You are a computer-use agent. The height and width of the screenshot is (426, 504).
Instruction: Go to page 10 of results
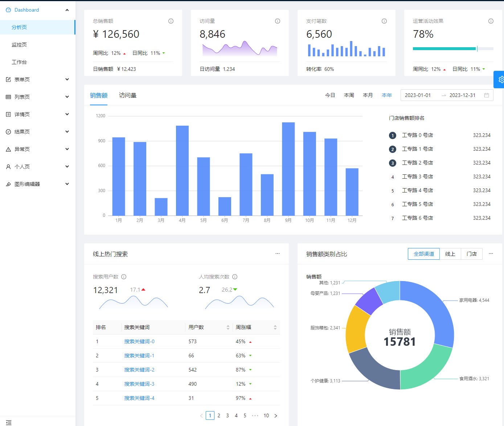266,415
